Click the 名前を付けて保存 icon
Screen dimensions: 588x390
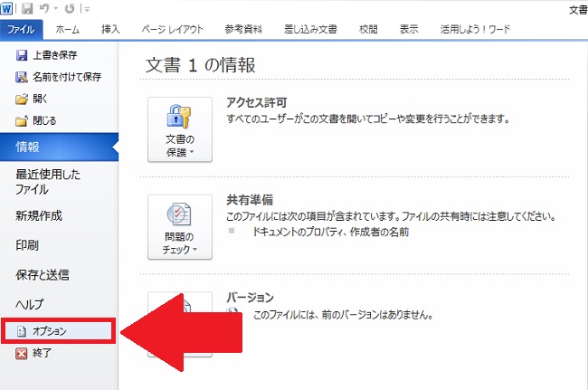coord(22,77)
